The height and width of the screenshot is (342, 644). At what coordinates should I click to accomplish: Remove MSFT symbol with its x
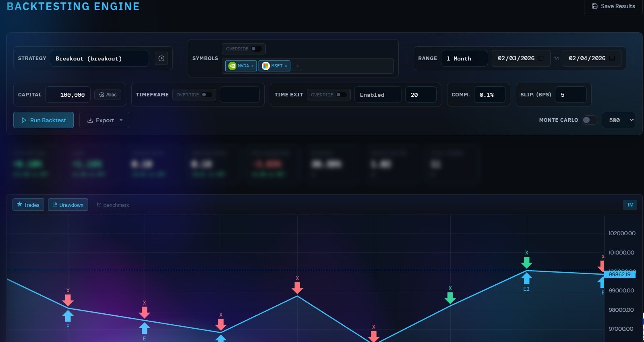click(x=286, y=66)
